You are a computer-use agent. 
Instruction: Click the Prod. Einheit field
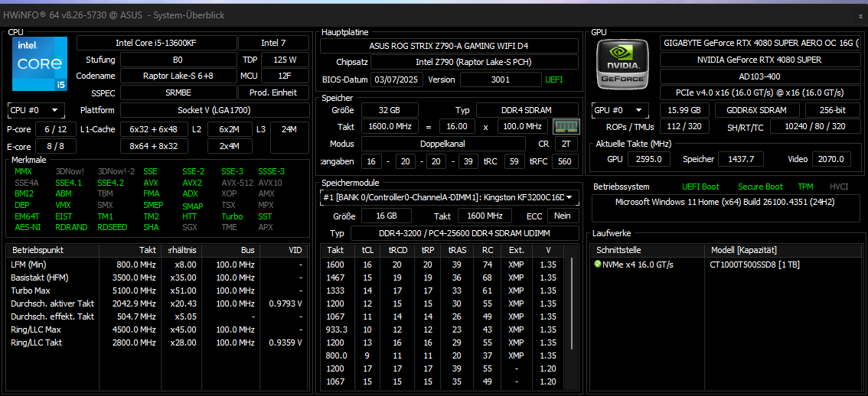pos(273,93)
